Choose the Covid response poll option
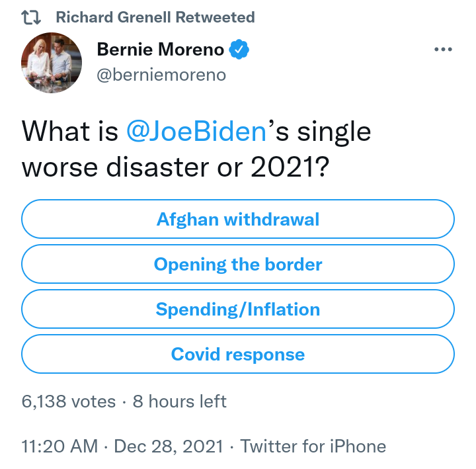 coord(238,354)
